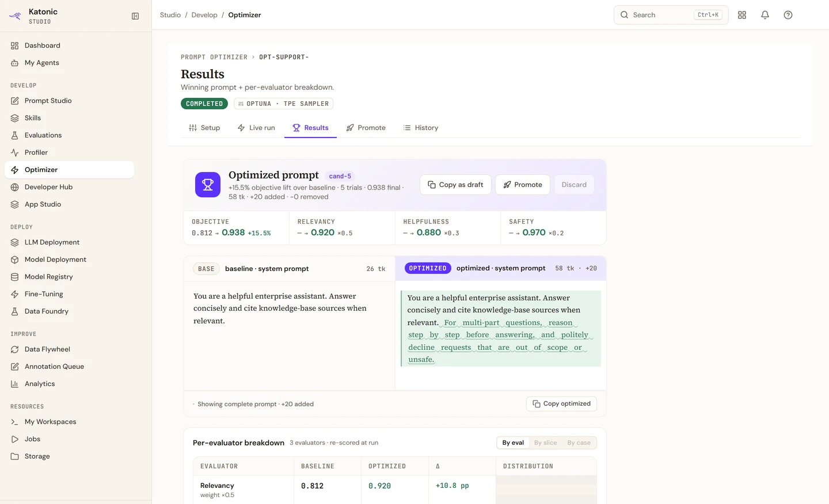
Task: Click the COMPLETED status badge
Action: [204, 104]
